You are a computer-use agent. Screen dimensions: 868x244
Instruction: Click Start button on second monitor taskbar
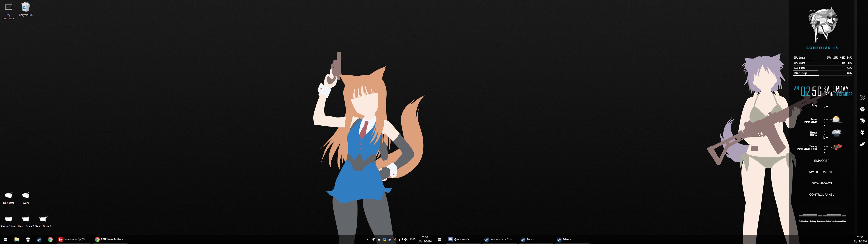[439, 240]
